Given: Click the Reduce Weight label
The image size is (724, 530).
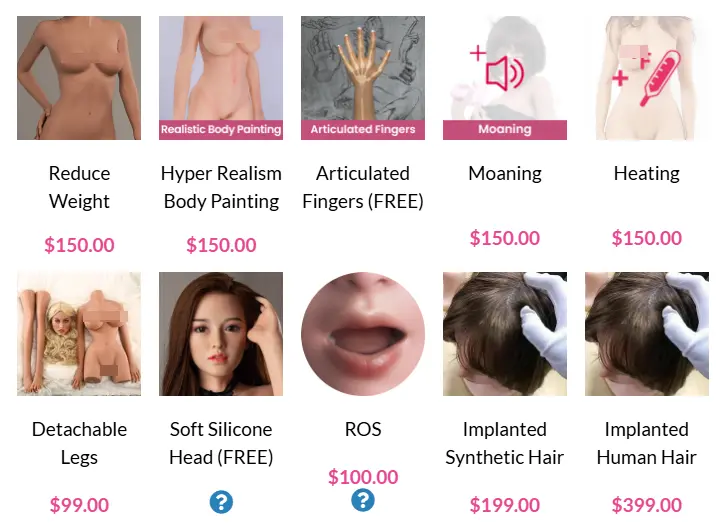Looking at the screenshot, I should pos(79,187).
